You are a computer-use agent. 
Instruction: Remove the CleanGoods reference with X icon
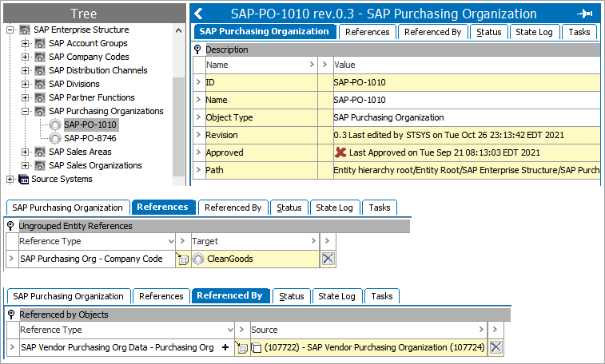pos(328,259)
